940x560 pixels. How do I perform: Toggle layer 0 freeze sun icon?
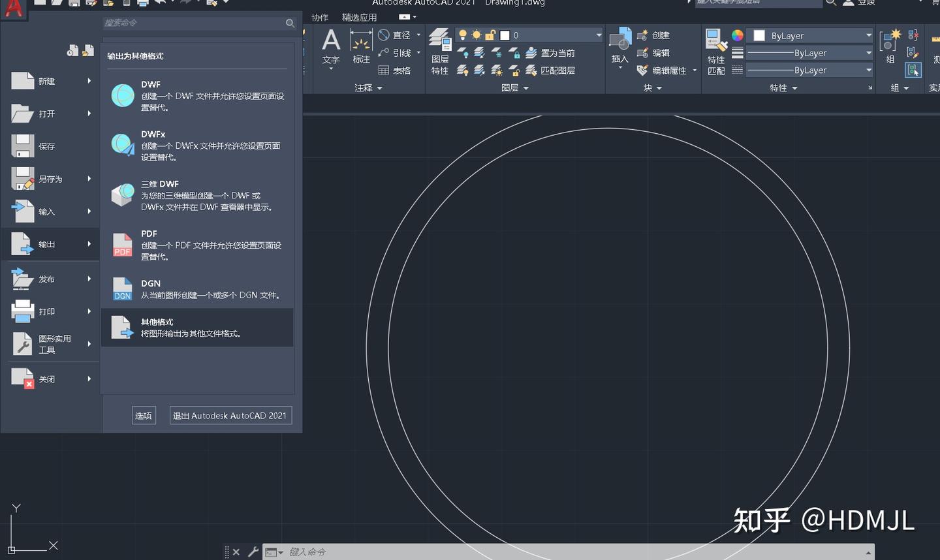coord(477,35)
